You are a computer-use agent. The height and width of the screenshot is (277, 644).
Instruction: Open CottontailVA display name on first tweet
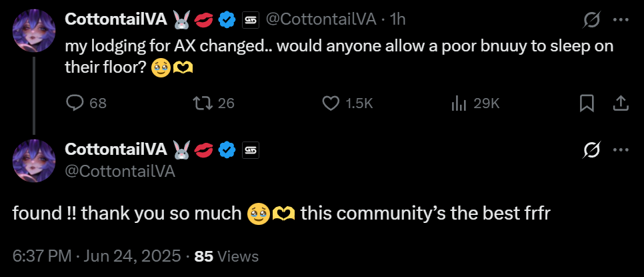[115, 20]
